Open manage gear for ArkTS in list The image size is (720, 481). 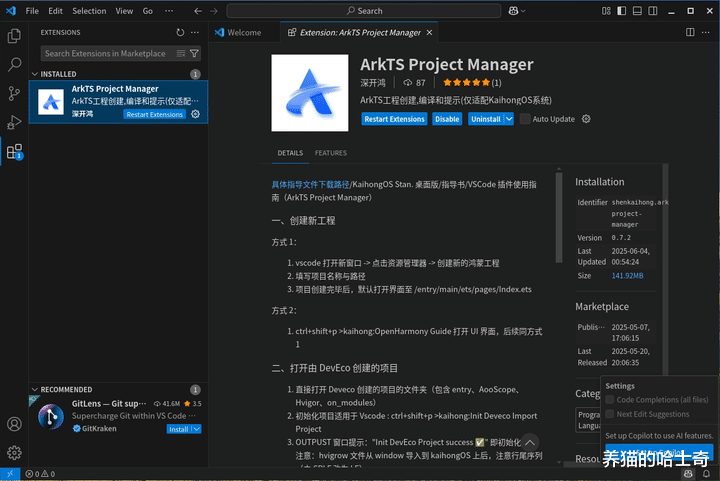(196, 114)
